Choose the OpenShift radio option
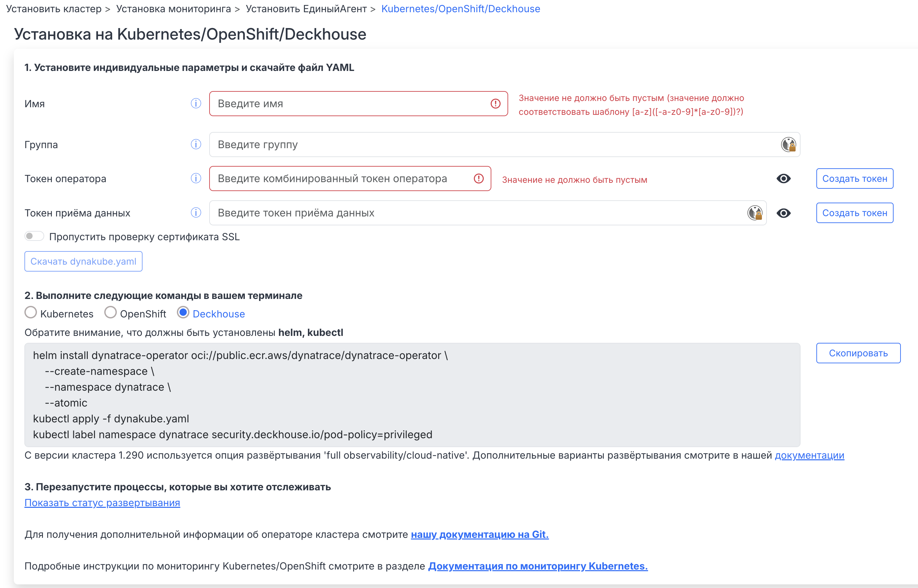Screen dimensions: 918x588 coord(110,313)
